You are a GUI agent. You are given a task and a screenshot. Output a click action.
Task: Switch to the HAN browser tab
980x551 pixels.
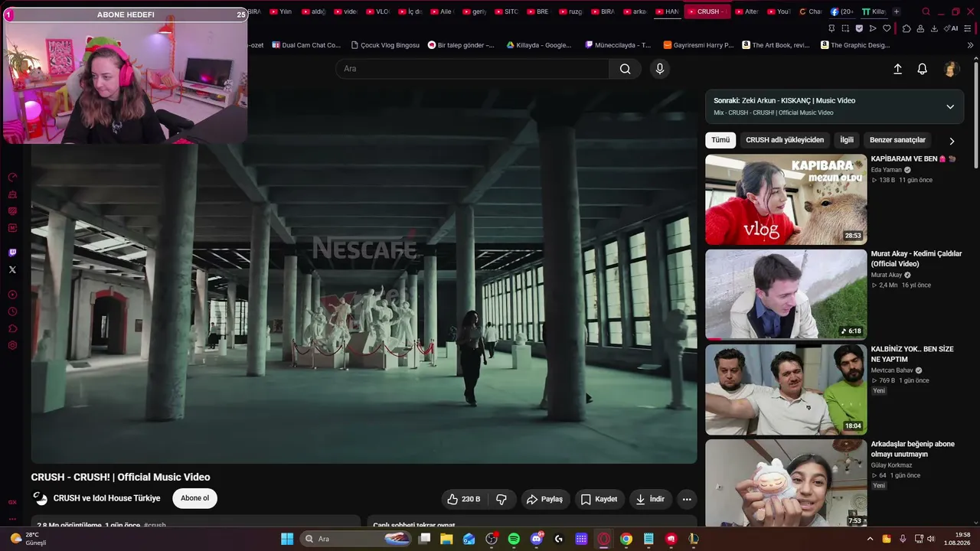click(668, 11)
